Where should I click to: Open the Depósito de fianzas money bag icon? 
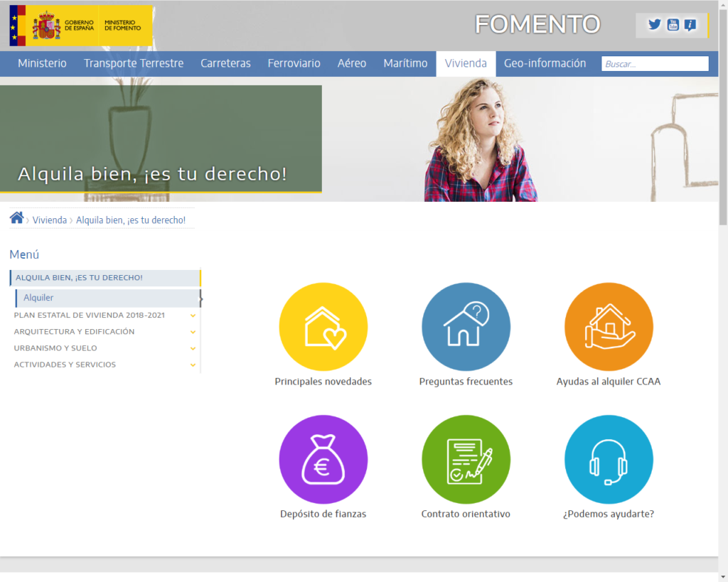coord(323,459)
